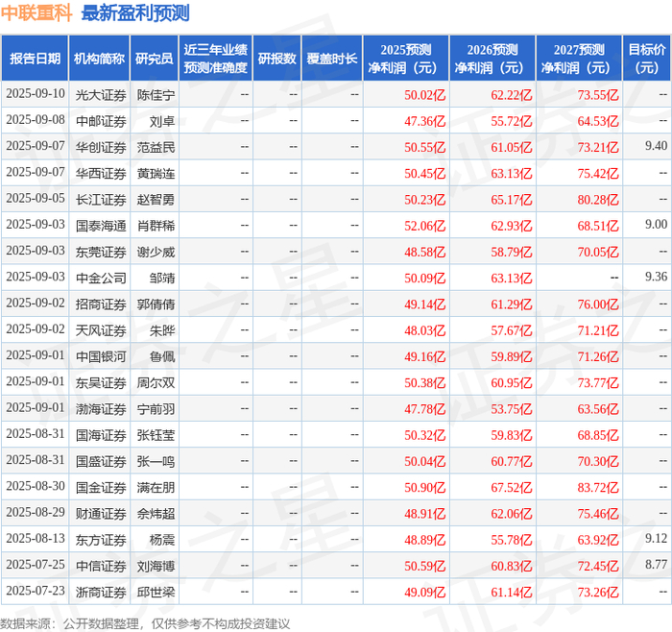The height and width of the screenshot is (632, 672).
Task: Click 52.06亿 profit value
Action: pyautogui.click(x=425, y=226)
